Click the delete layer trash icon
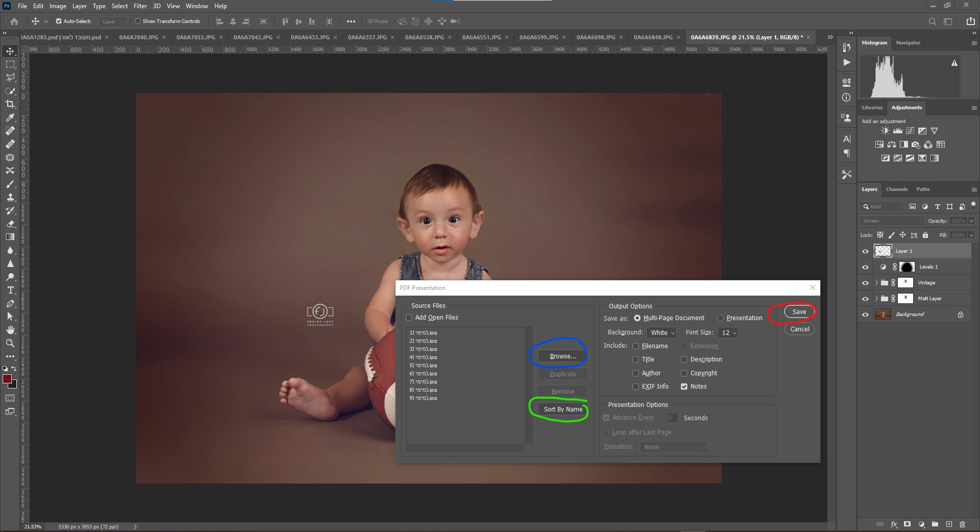 coord(962,524)
